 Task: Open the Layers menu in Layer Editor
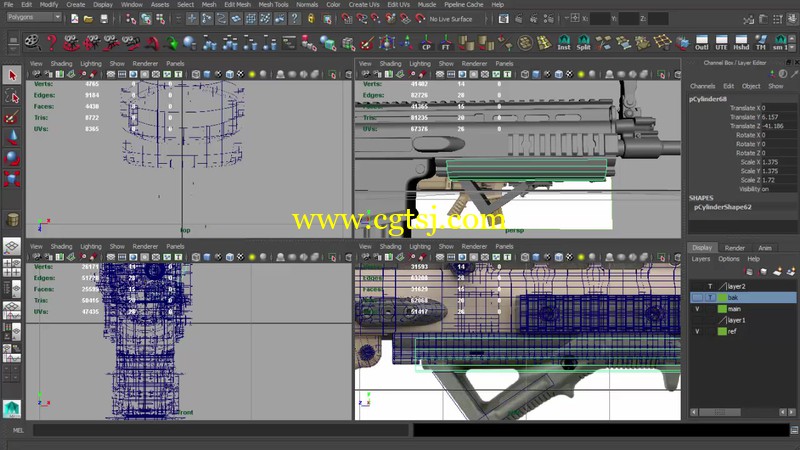[701, 259]
